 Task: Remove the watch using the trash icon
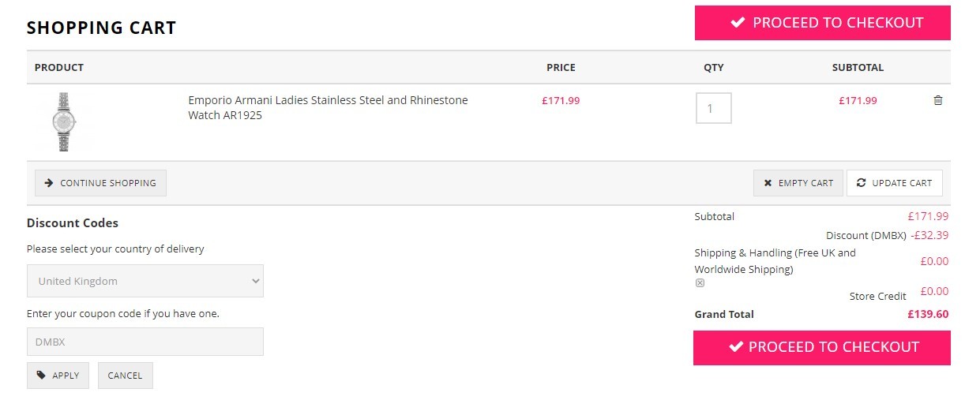click(x=938, y=100)
